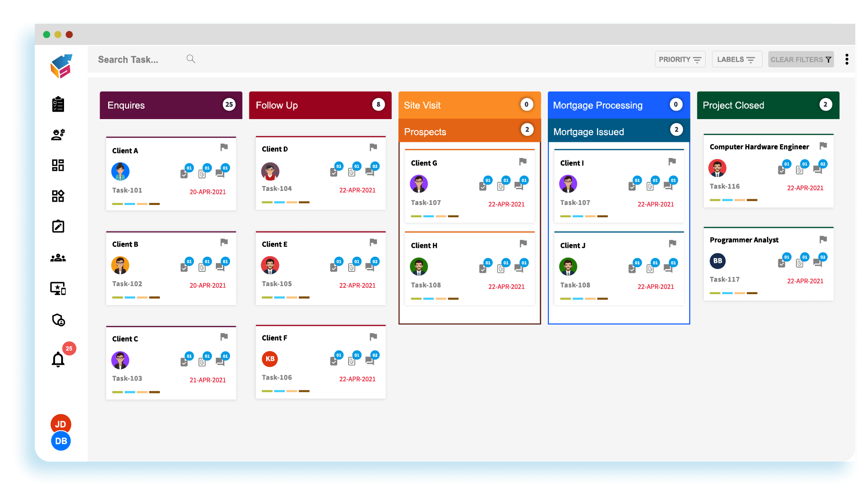
Task: Flag the Client D card
Action: click(373, 147)
